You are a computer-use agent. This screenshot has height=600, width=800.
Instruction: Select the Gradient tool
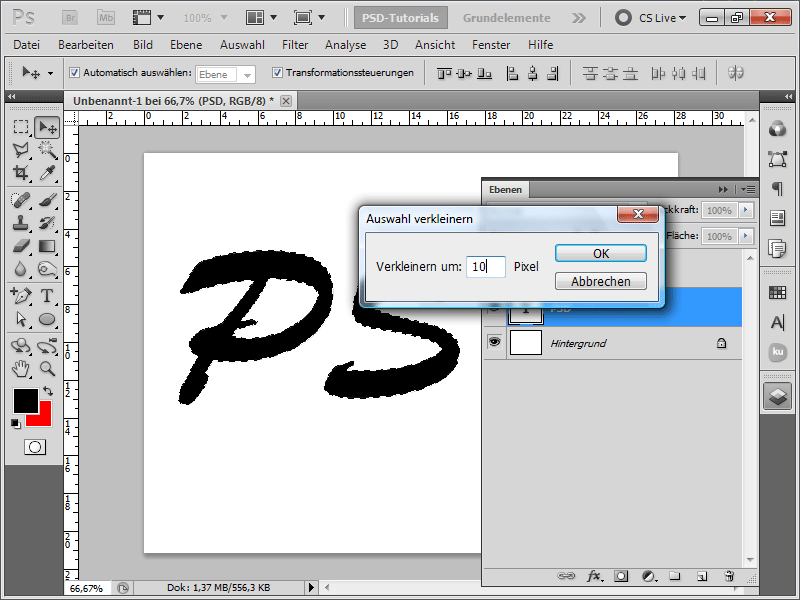47,246
